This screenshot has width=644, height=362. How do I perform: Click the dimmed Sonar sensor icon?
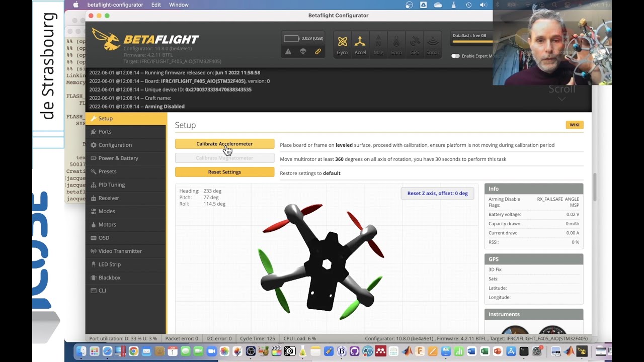(x=432, y=45)
